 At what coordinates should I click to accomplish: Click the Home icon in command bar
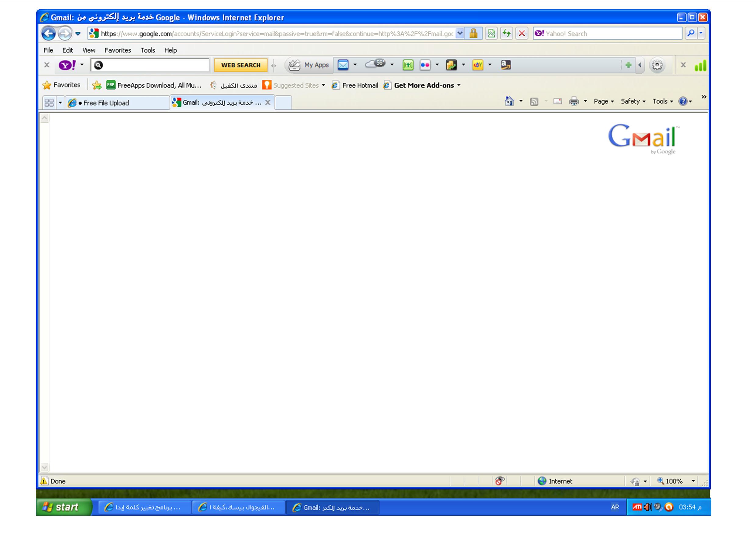[509, 101]
